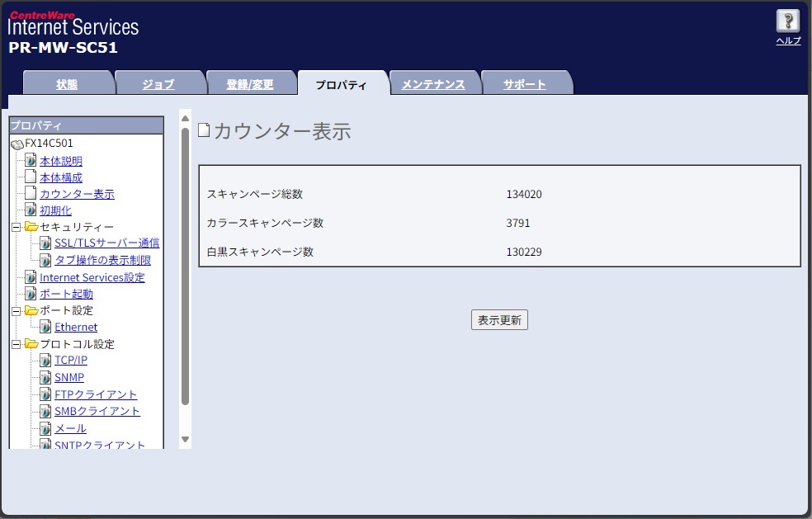This screenshot has width=812, height=519.
Task: Click the icon beside タブ操作の表示制限
Action: (46, 259)
